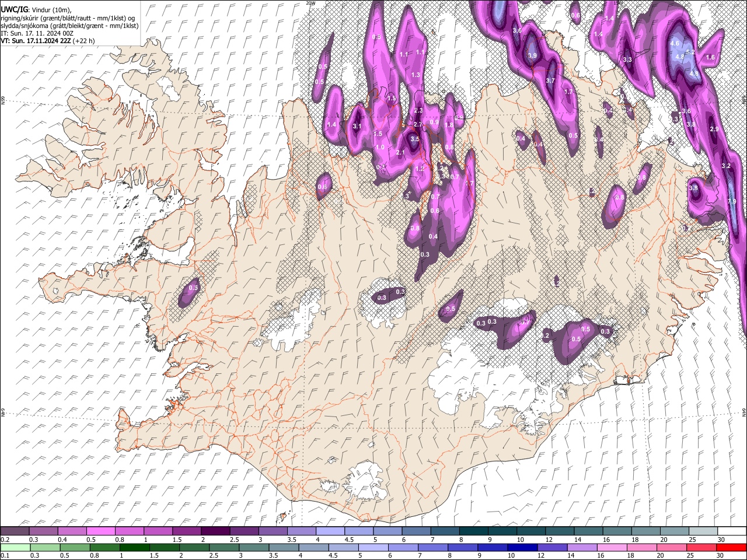Screen dimensions: 747x560
Task: Click the top legend swatch labeled 3.5
Action: point(301,531)
